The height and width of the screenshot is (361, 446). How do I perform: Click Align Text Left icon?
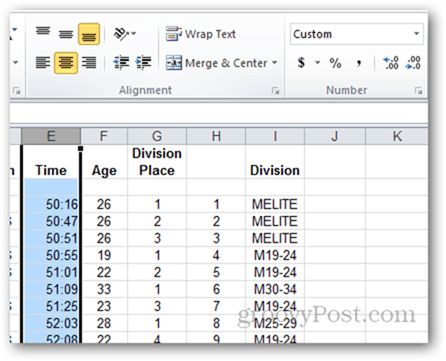(x=43, y=62)
